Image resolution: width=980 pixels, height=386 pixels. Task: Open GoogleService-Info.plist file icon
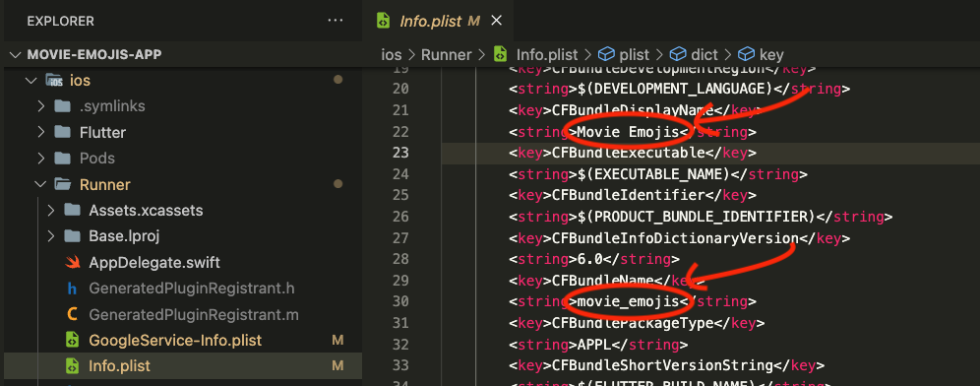73,341
